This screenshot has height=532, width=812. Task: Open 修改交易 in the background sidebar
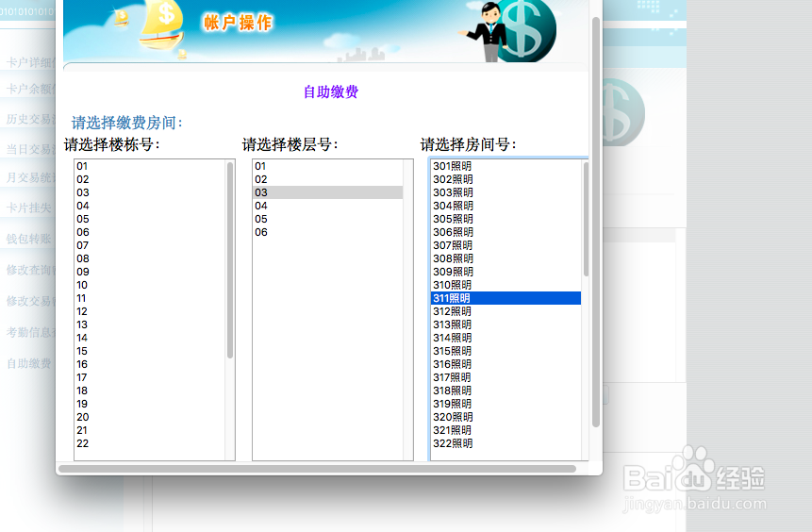[x=30, y=301]
